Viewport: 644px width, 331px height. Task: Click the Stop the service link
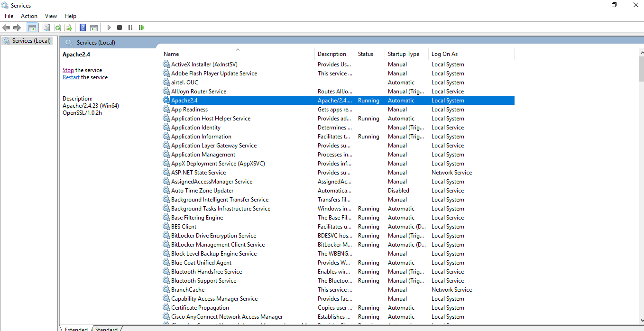[x=68, y=70]
